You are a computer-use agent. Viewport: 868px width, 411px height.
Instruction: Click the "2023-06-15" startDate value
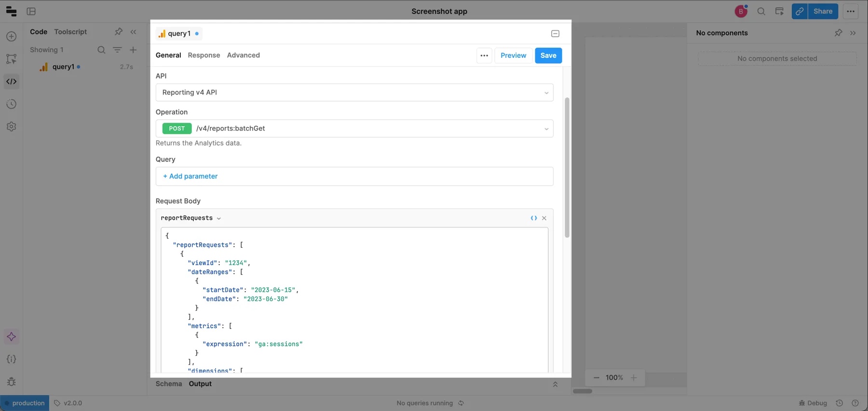[x=273, y=290]
